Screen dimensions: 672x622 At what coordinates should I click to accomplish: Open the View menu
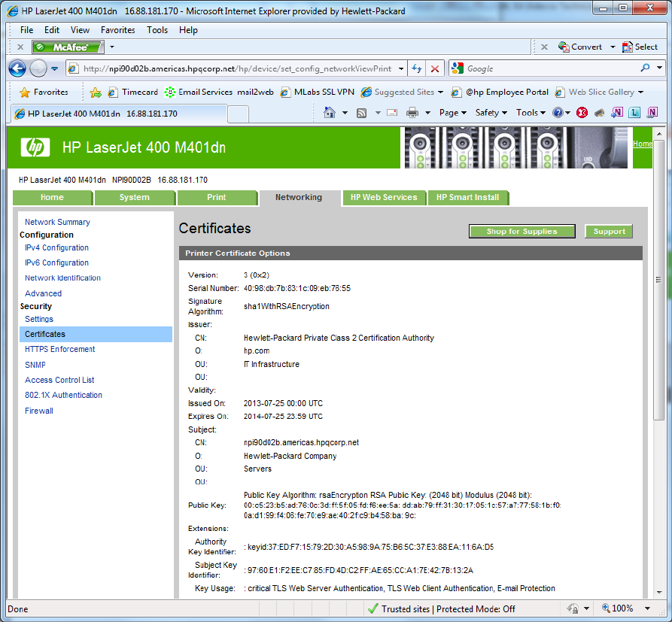click(x=80, y=30)
